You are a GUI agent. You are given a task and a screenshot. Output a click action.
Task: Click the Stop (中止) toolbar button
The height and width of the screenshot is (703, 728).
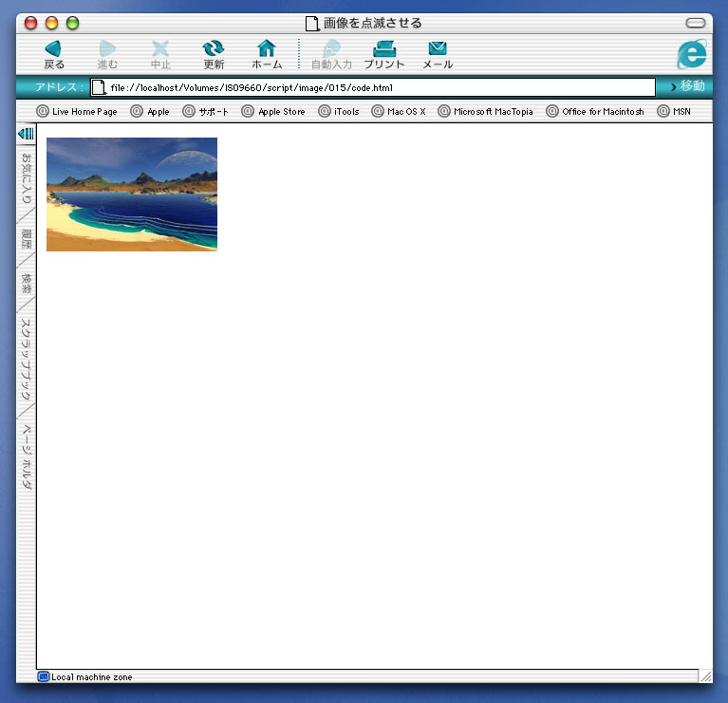[160, 55]
